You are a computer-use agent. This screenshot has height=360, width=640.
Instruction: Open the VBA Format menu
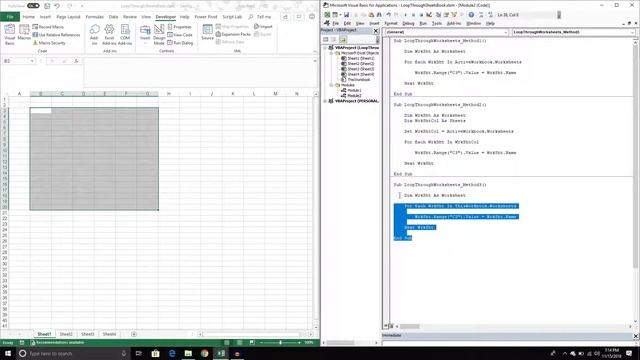391,23
